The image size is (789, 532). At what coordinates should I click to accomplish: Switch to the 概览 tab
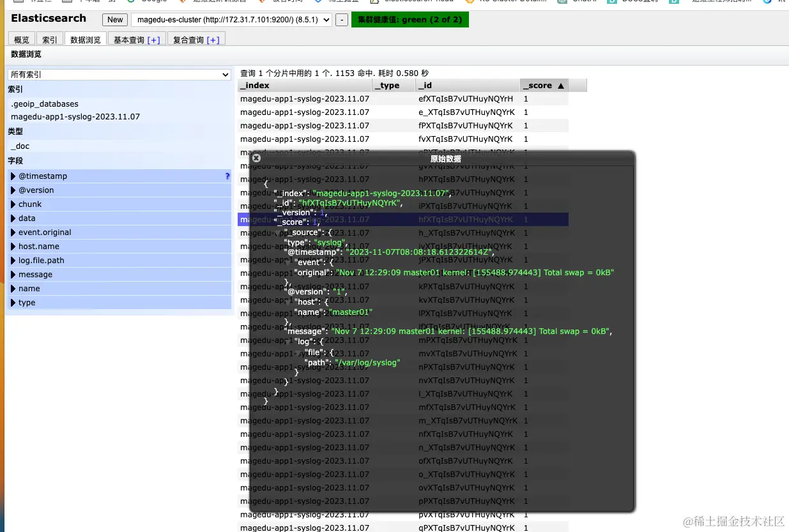click(22, 40)
